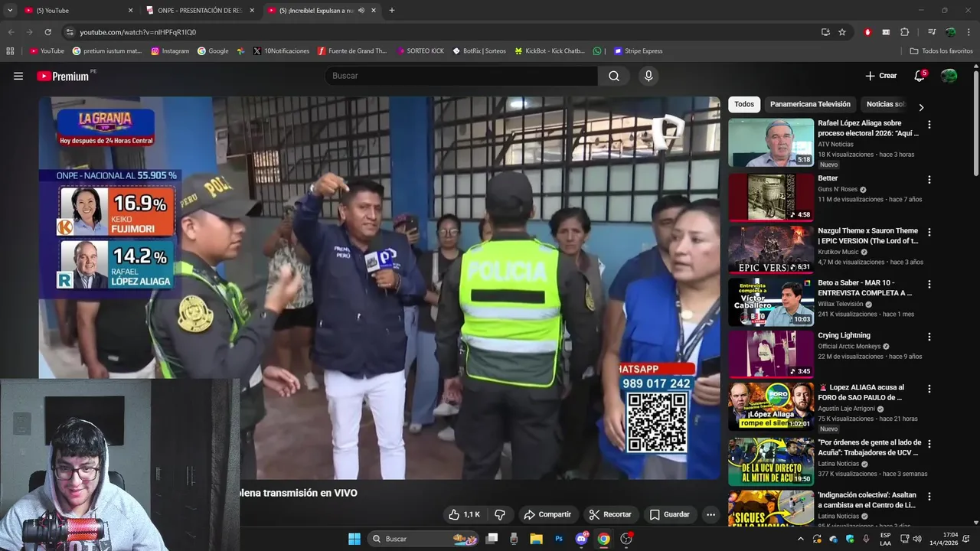Open more actions for the video
The height and width of the screenshot is (551, 980).
710,514
